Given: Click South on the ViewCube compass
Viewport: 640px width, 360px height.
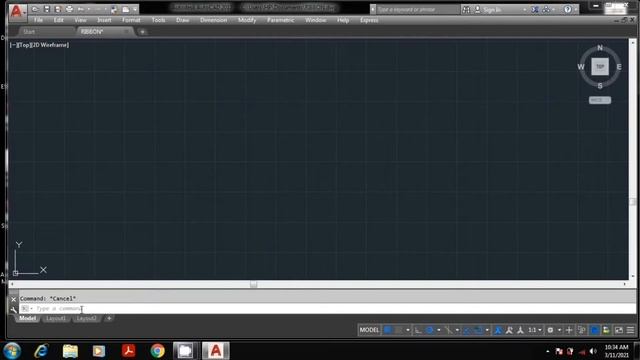Looking at the screenshot, I should click(x=600, y=86).
